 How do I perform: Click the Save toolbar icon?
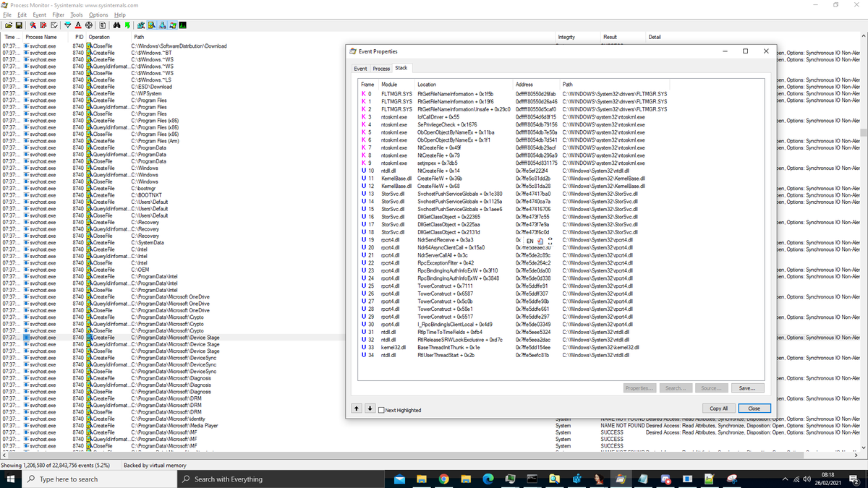[19, 25]
